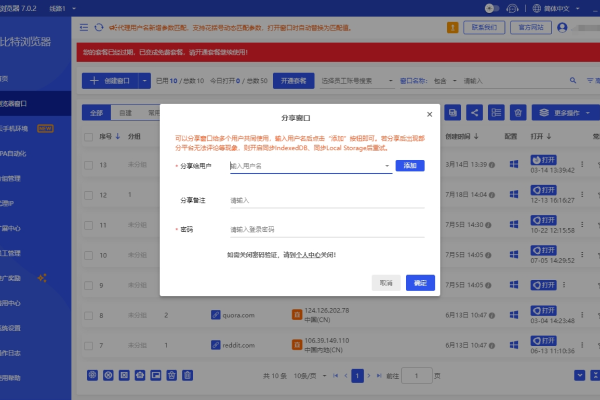Check the checkbox for row 11

click(88, 225)
